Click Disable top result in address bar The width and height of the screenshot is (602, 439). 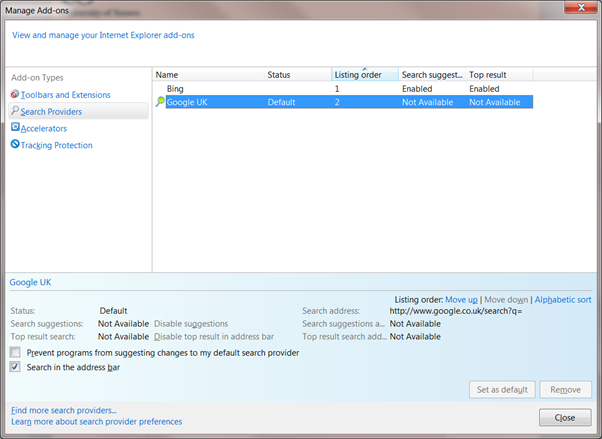214,337
